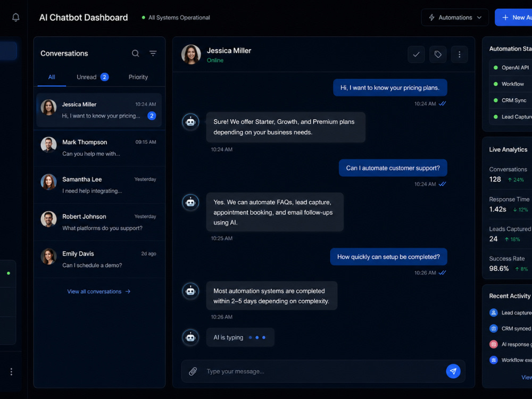Click the read receipt checks under 10:26 AM message
This screenshot has width=532, height=399.
click(442, 272)
